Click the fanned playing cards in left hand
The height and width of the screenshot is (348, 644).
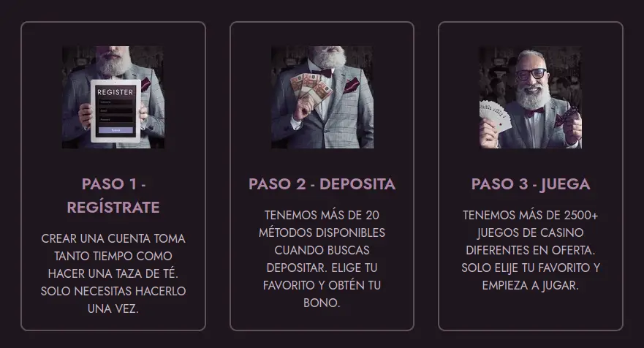coord(496,116)
